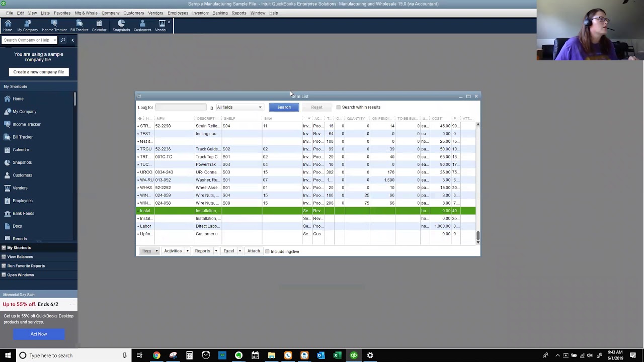Screen dimensions: 644x362
Task: Enable Search within results checkbox
Action: [x=339, y=107]
